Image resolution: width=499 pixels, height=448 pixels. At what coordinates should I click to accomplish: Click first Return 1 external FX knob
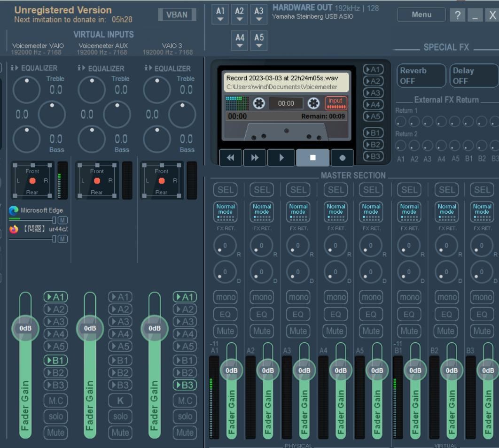[x=401, y=122]
